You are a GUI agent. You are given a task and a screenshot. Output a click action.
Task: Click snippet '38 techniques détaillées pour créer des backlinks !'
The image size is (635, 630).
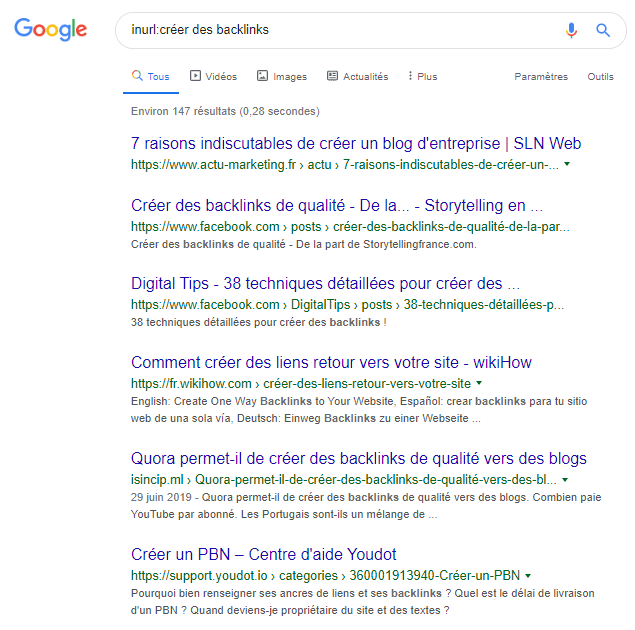pos(259,322)
